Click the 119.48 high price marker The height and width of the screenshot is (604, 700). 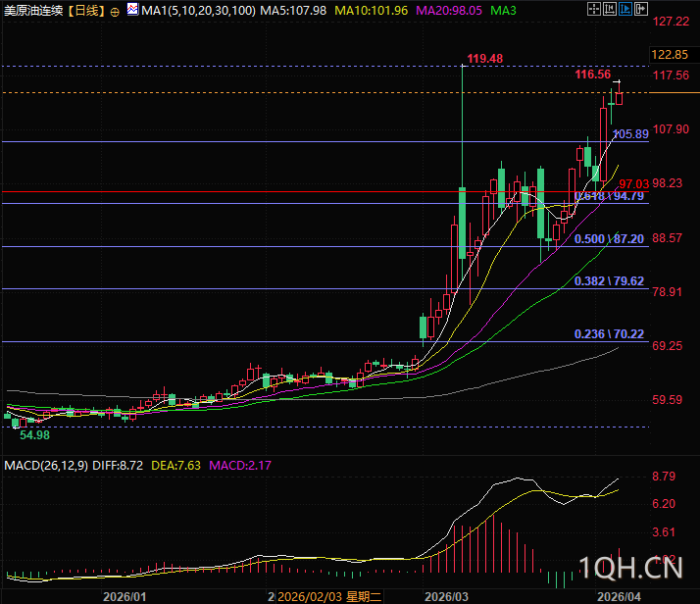click(485, 59)
